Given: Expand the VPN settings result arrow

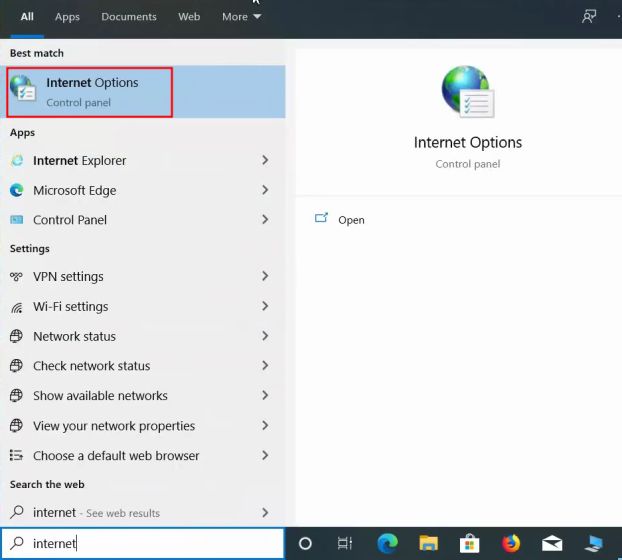Looking at the screenshot, I should pyautogui.click(x=265, y=276).
